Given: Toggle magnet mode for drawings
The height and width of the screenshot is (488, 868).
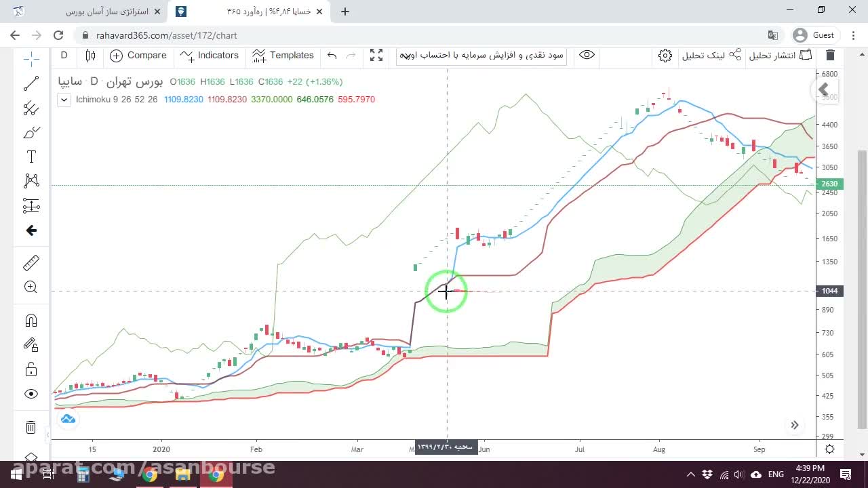Looking at the screenshot, I should pyautogui.click(x=31, y=321).
